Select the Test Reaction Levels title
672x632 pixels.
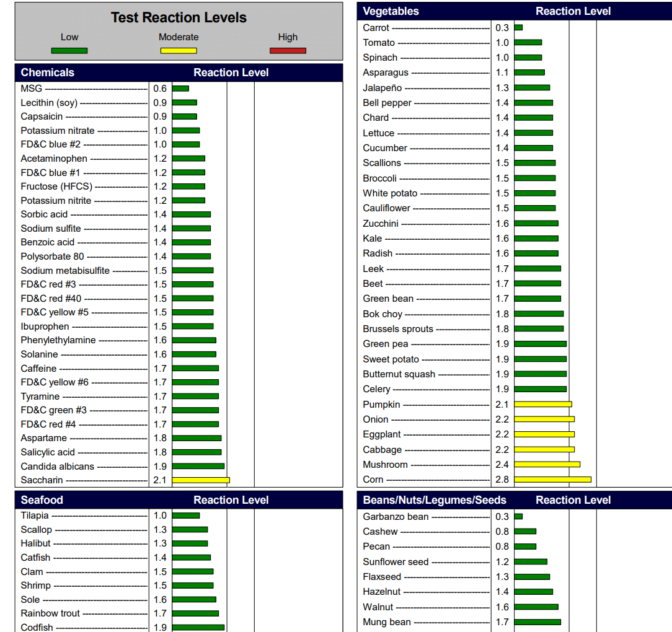pos(179,18)
